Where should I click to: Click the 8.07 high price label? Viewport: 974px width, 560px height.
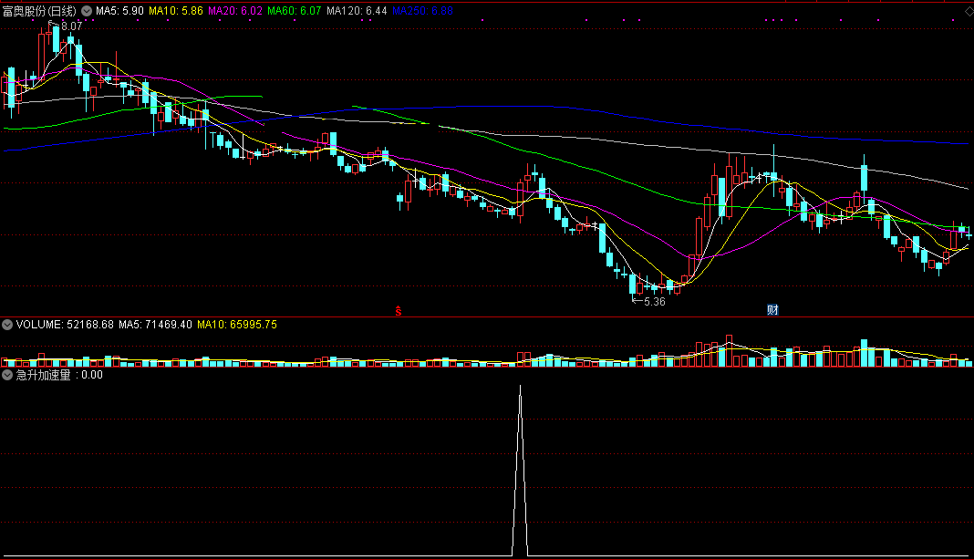tap(71, 26)
